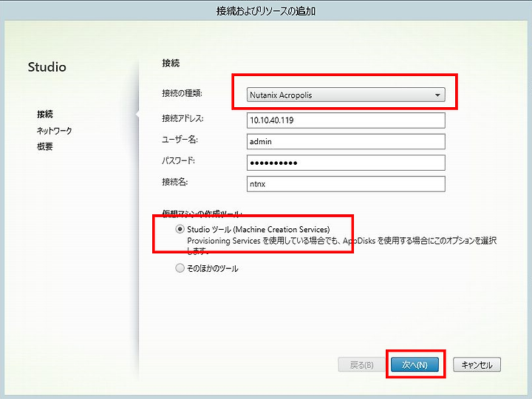Select the 概要 step in sidebar

click(x=45, y=146)
